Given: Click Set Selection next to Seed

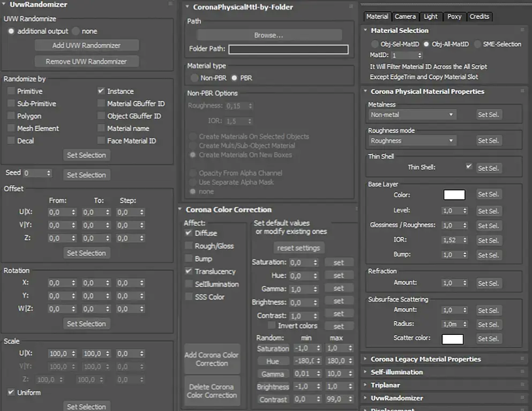Looking at the screenshot, I should (86, 175).
